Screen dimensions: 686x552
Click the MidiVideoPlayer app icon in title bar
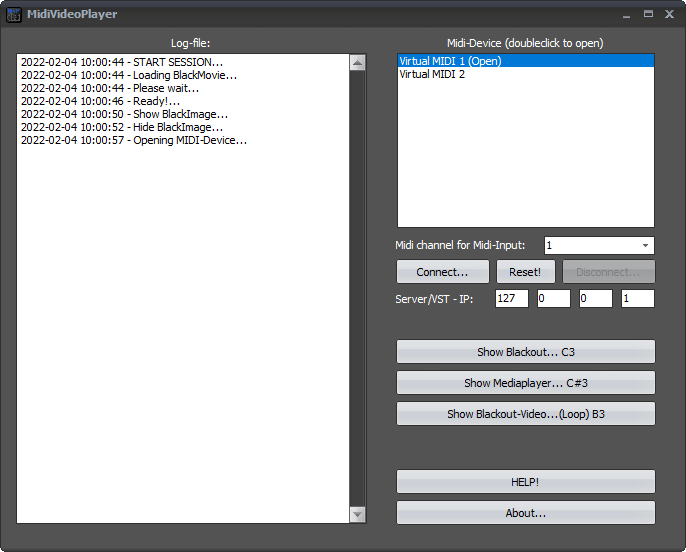point(14,14)
